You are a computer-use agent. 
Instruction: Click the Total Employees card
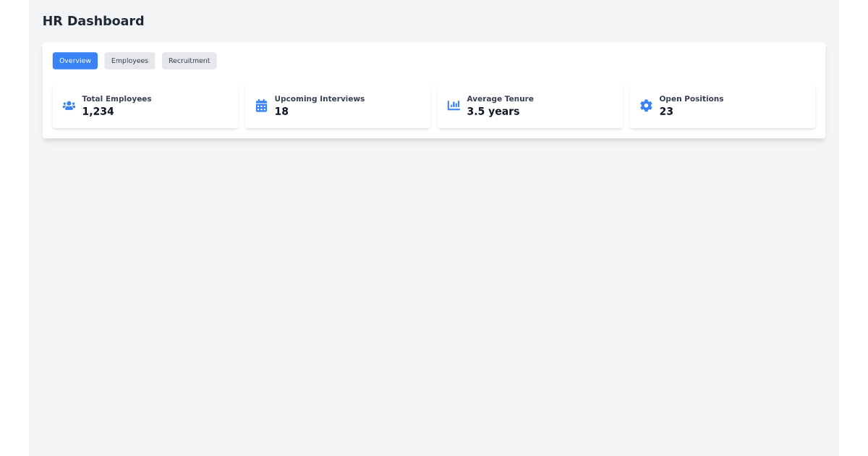click(x=145, y=106)
